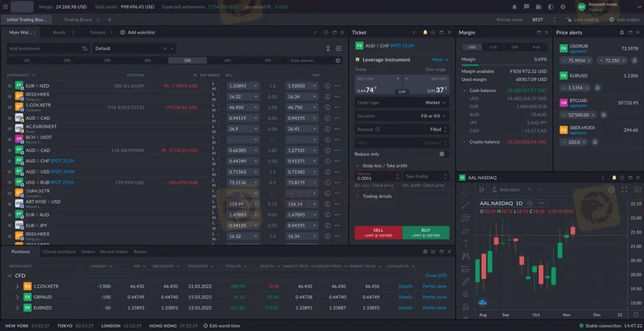
Task: Select the 300 amount preset
Action: point(107,60)
